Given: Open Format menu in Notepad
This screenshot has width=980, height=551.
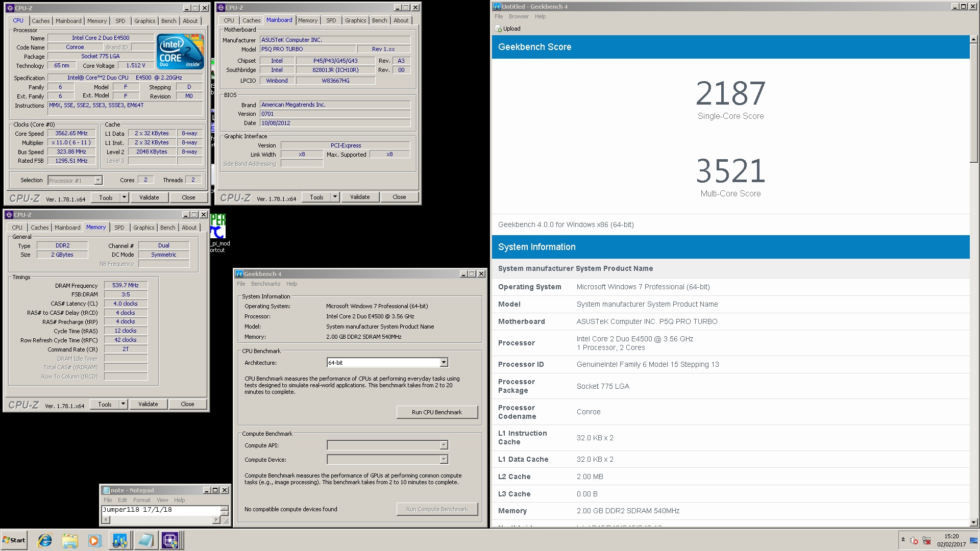Looking at the screenshot, I should click(142, 500).
